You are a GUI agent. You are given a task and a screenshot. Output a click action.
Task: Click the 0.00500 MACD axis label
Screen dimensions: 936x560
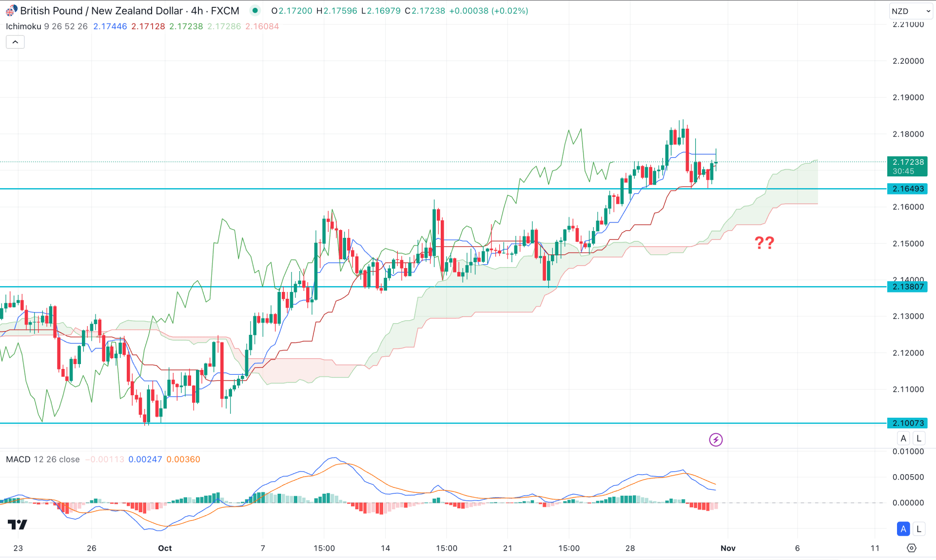(908, 477)
